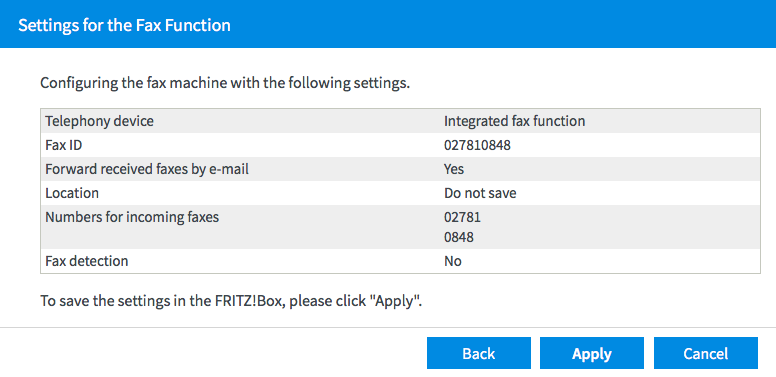Click the Back button
Viewport: 776px width, 377px height.
click(479, 353)
